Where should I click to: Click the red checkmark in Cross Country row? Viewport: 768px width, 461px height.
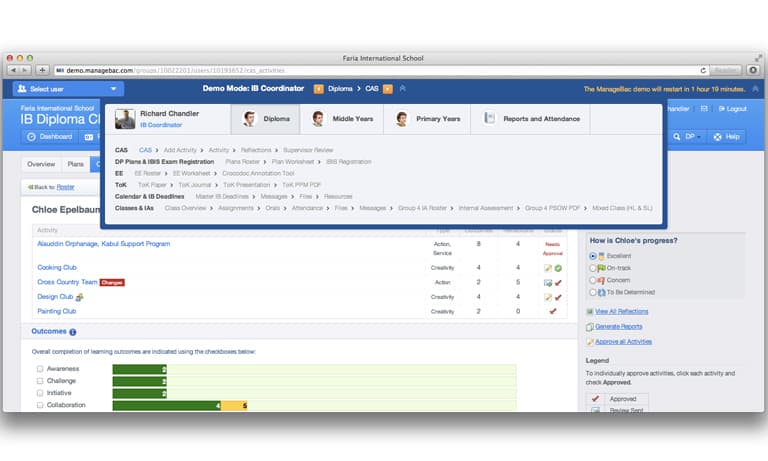(558, 283)
